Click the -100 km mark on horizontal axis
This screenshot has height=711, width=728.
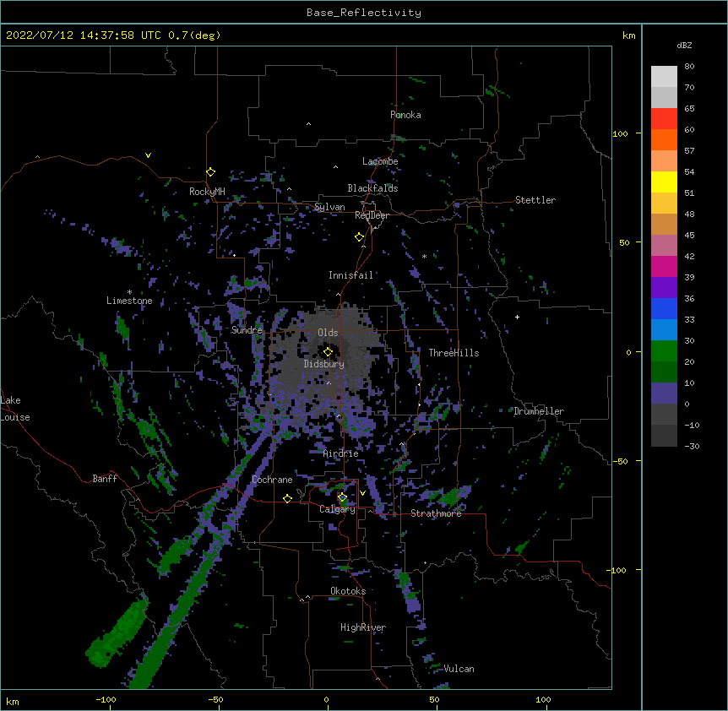pyautogui.click(x=106, y=699)
